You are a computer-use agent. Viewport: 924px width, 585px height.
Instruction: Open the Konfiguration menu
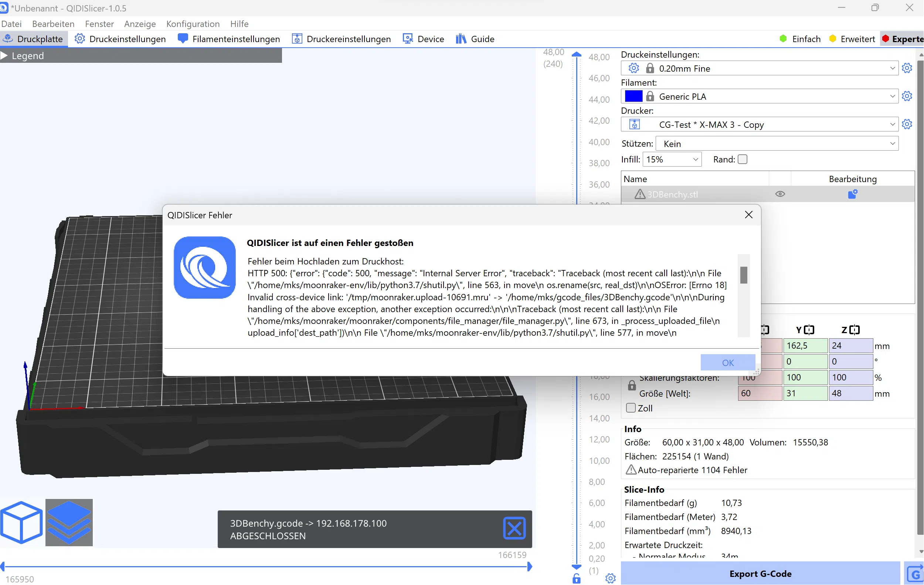[x=193, y=24]
